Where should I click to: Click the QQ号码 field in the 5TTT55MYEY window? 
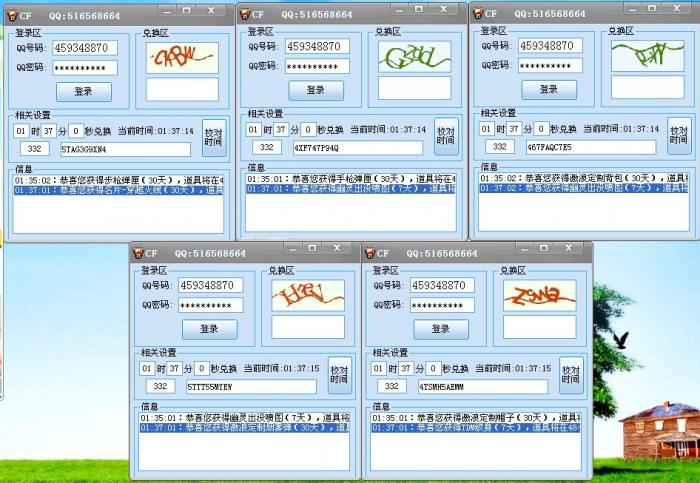click(211, 285)
